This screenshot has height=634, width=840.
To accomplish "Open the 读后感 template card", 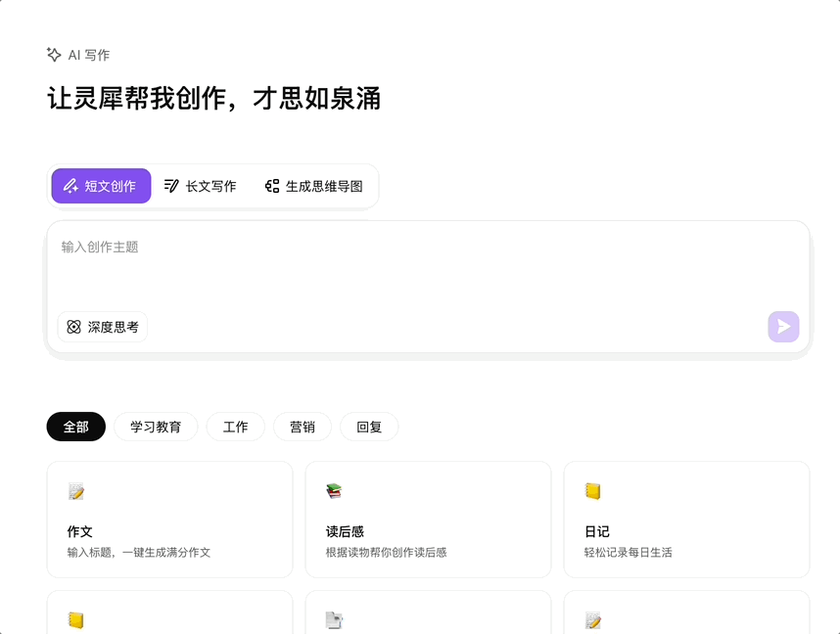I will tap(428, 520).
